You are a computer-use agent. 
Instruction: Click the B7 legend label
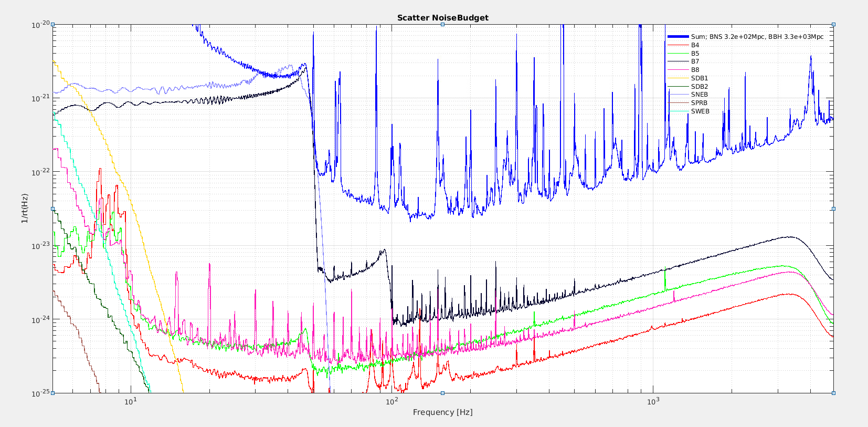[x=695, y=61]
